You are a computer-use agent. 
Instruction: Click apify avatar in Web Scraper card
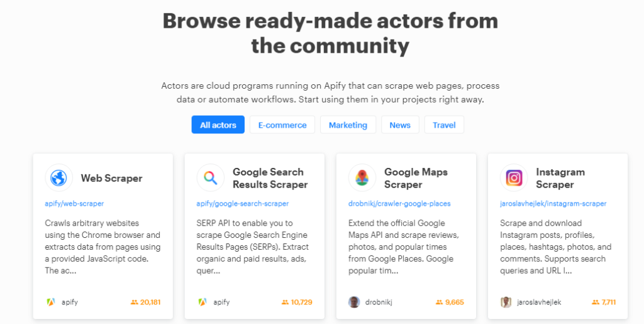[51, 302]
